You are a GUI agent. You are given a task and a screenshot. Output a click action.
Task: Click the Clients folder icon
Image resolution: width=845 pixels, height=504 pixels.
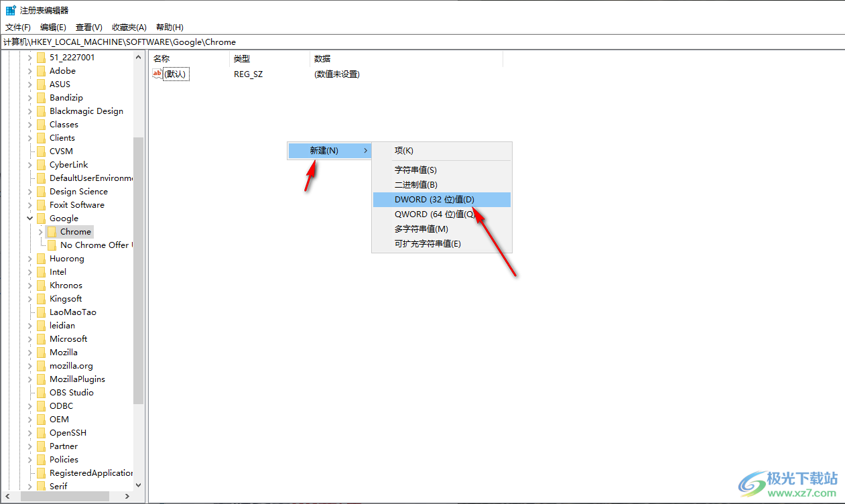click(x=42, y=138)
